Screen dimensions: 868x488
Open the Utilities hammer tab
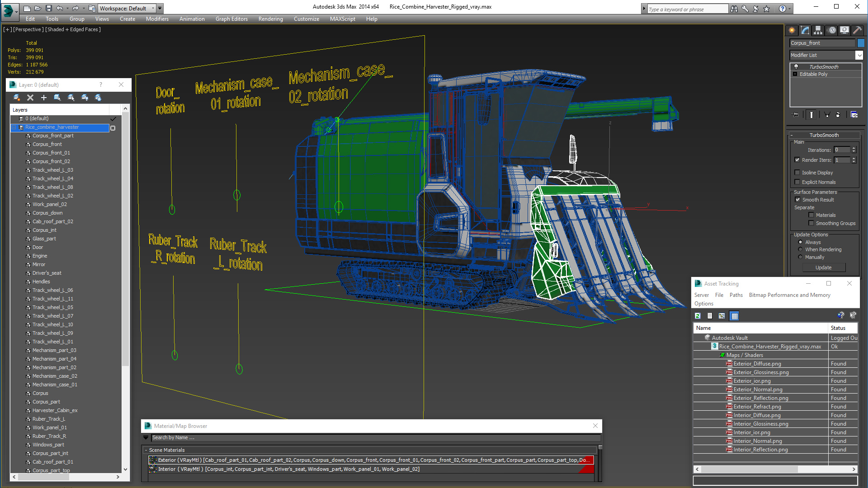click(857, 30)
